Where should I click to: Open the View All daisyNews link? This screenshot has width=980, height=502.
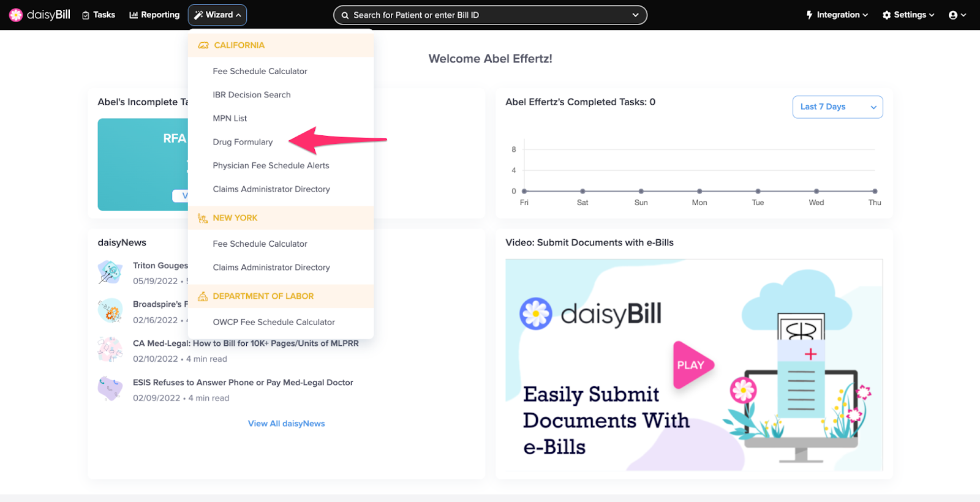(286, 424)
